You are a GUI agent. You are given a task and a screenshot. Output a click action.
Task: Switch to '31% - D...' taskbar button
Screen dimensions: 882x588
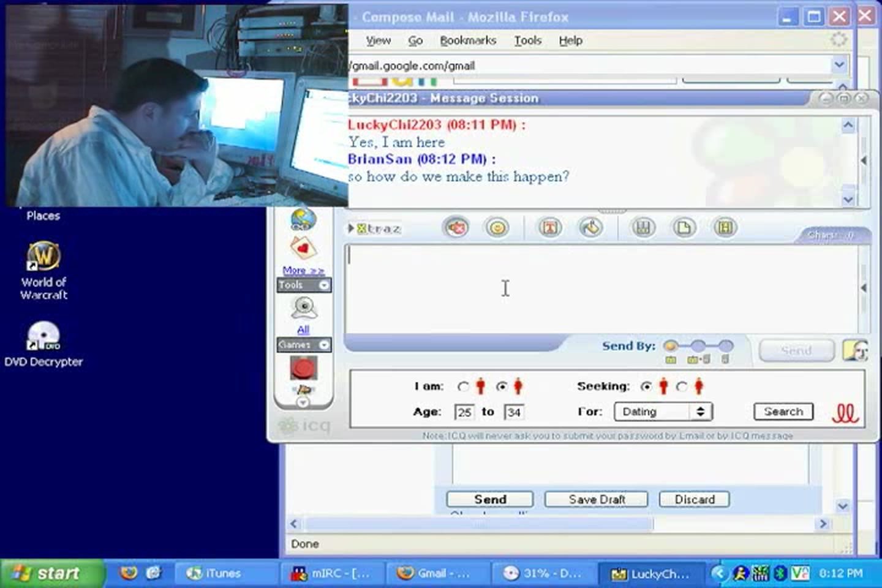(543, 573)
